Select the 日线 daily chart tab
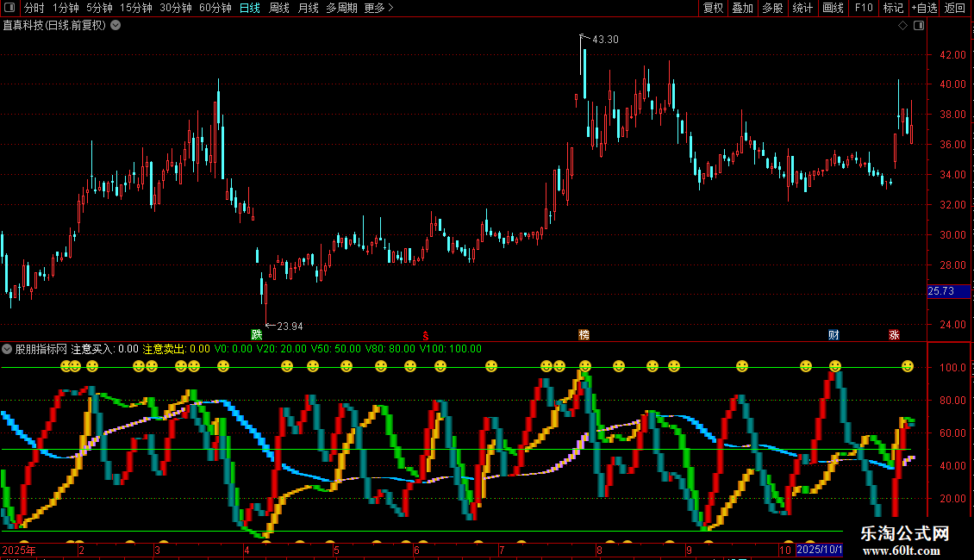The image size is (974, 560). click(x=250, y=8)
